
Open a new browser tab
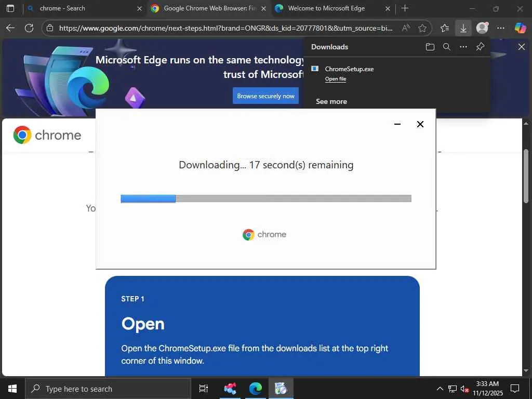coord(405,8)
